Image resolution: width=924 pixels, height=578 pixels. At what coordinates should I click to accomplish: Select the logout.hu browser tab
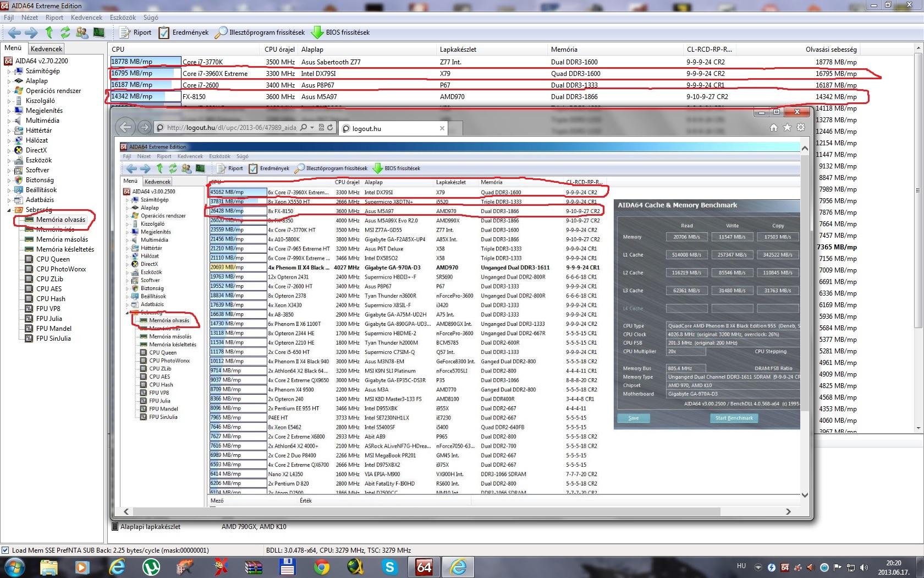[393, 128]
